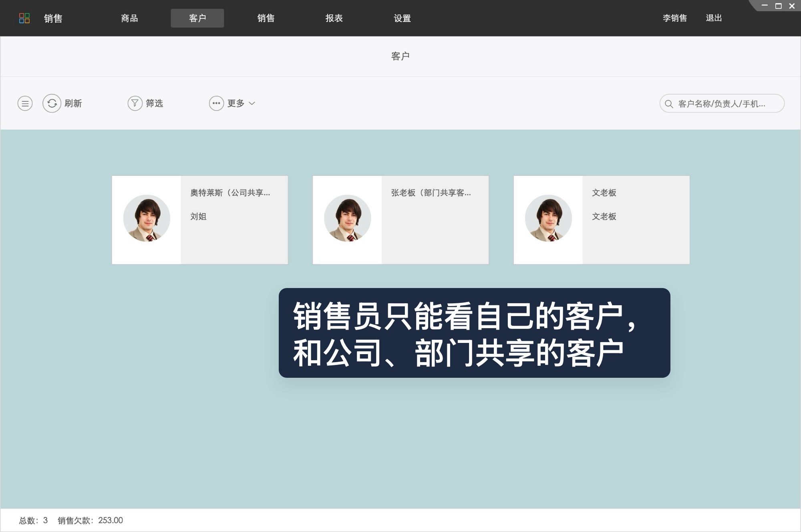This screenshot has width=801, height=532.
Task: Click the 退出 logout button
Action: (x=714, y=18)
